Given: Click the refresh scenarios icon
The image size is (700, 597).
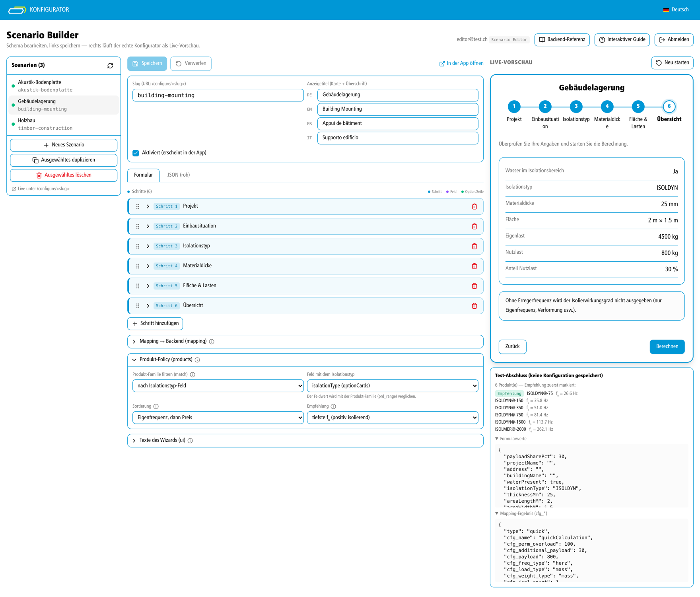Looking at the screenshot, I should (x=110, y=66).
